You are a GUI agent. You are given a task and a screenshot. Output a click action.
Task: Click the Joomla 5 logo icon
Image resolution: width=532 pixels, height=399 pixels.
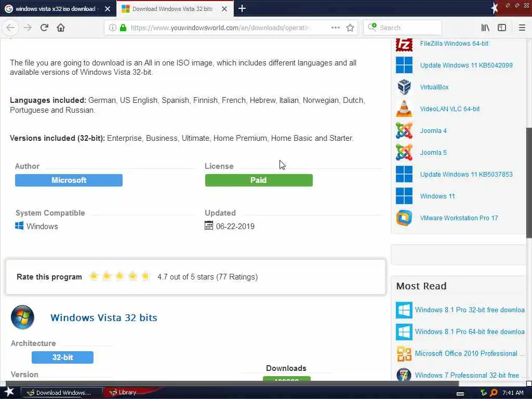404,152
